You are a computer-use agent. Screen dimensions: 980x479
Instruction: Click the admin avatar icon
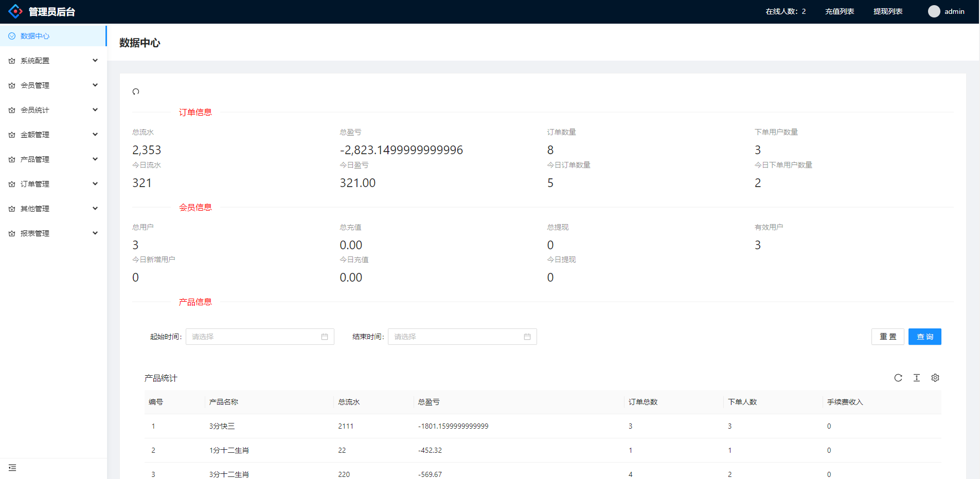(934, 11)
